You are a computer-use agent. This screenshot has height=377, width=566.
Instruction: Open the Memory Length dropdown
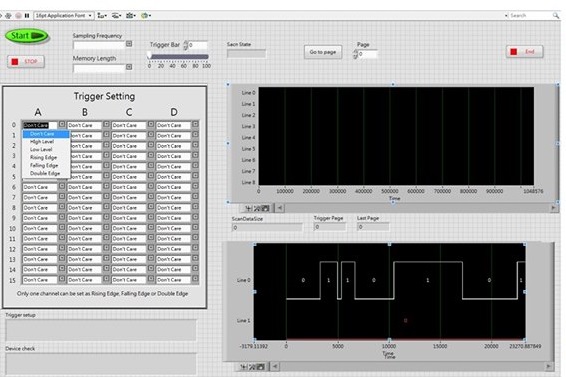129,67
